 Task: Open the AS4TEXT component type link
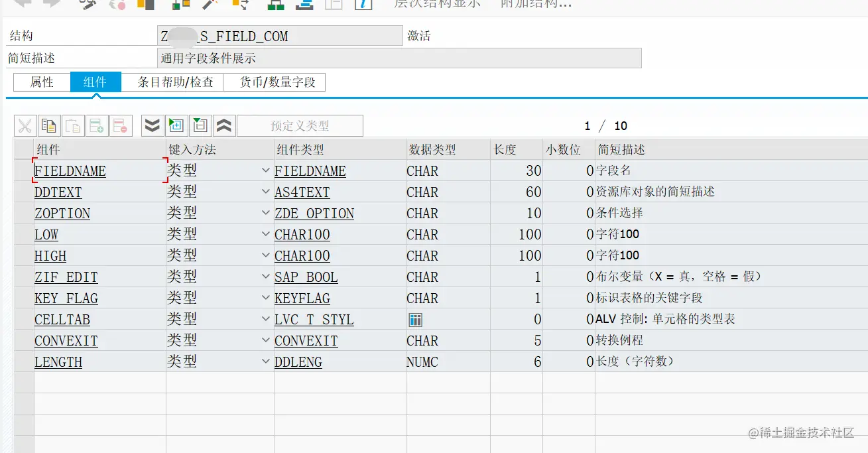(x=302, y=192)
